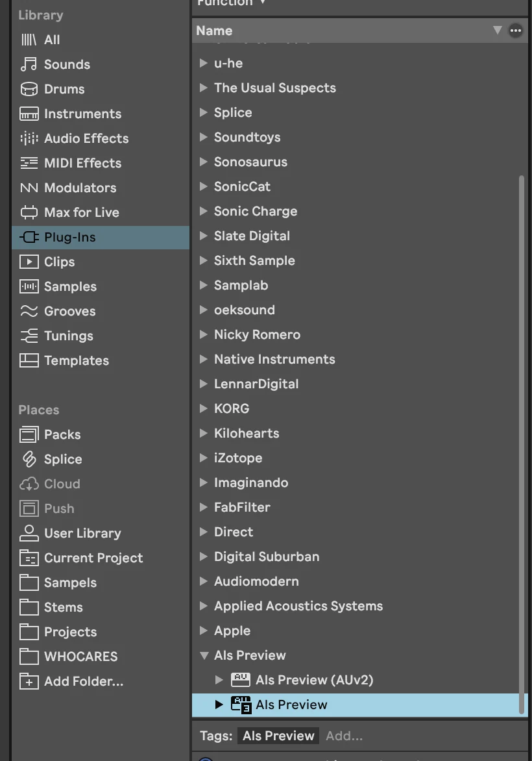The height and width of the screenshot is (761, 532).
Task: Expand Als Preview (AUv2) entry
Action: pos(219,679)
